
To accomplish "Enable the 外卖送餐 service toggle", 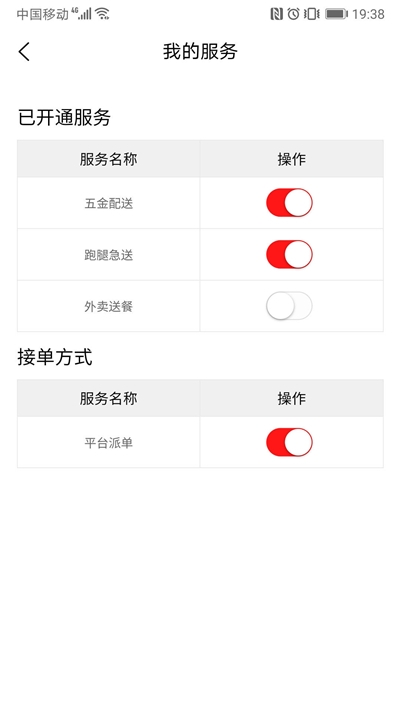I will point(289,306).
